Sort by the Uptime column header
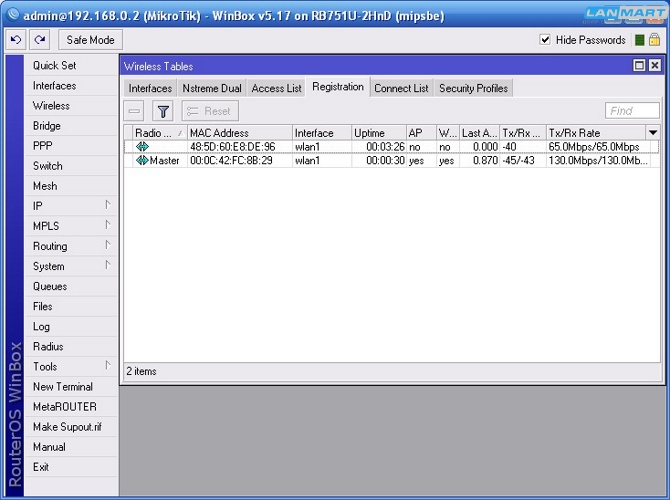 click(x=379, y=133)
